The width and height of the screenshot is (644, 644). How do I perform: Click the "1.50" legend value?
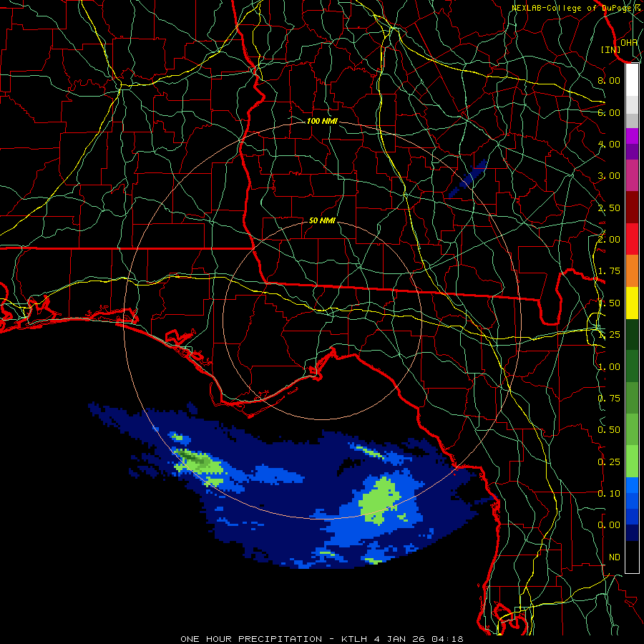(x=609, y=303)
